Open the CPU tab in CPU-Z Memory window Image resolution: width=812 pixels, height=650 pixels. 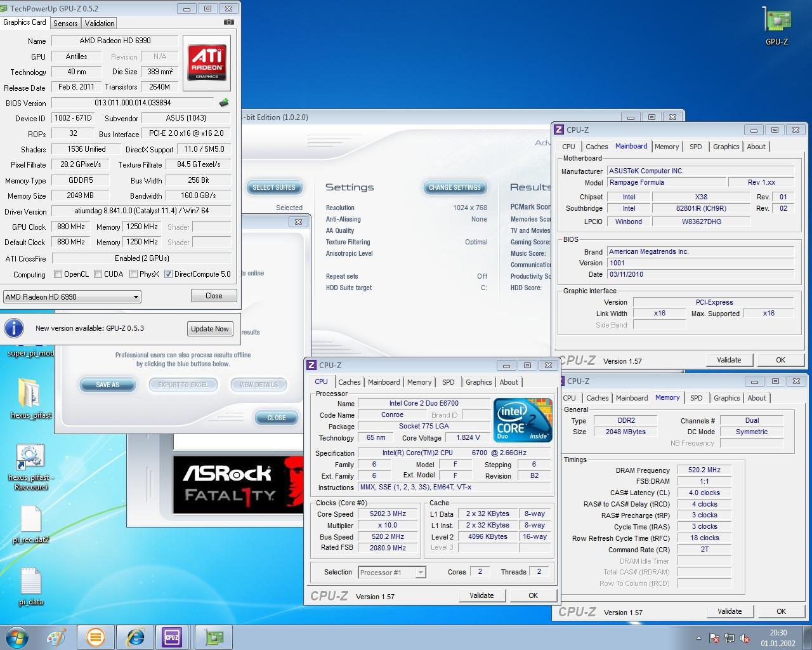click(x=570, y=398)
